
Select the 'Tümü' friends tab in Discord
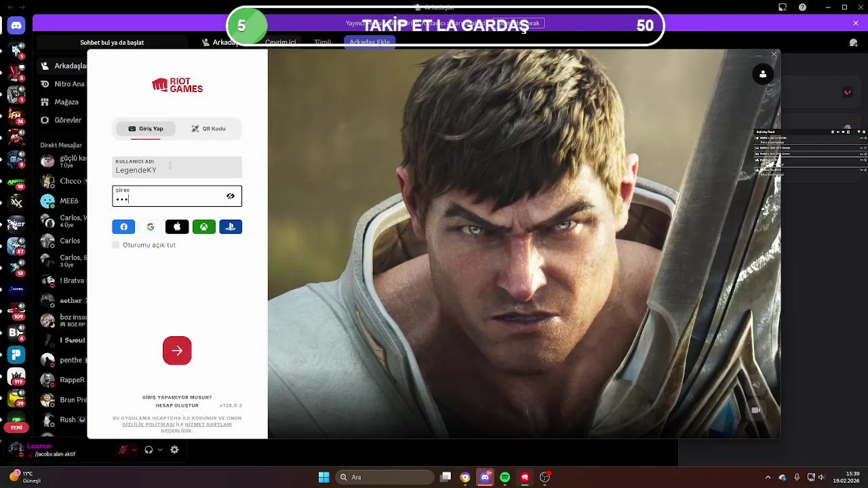(322, 42)
